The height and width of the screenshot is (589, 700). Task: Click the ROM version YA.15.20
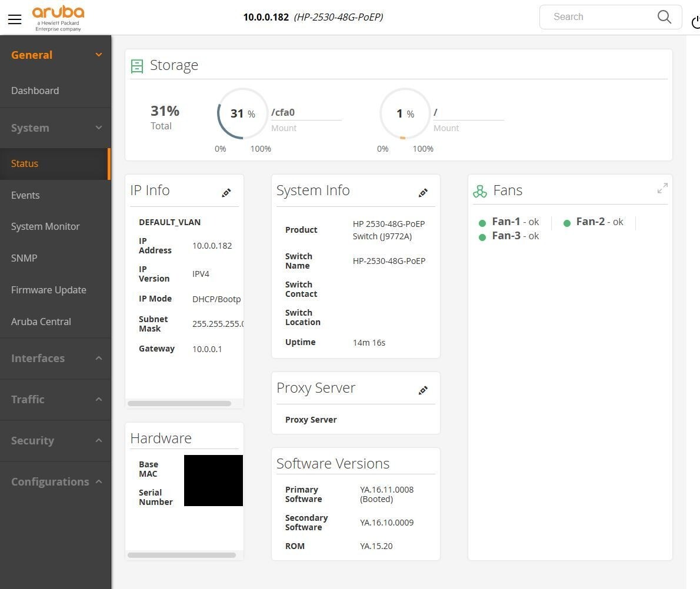(376, 546)
